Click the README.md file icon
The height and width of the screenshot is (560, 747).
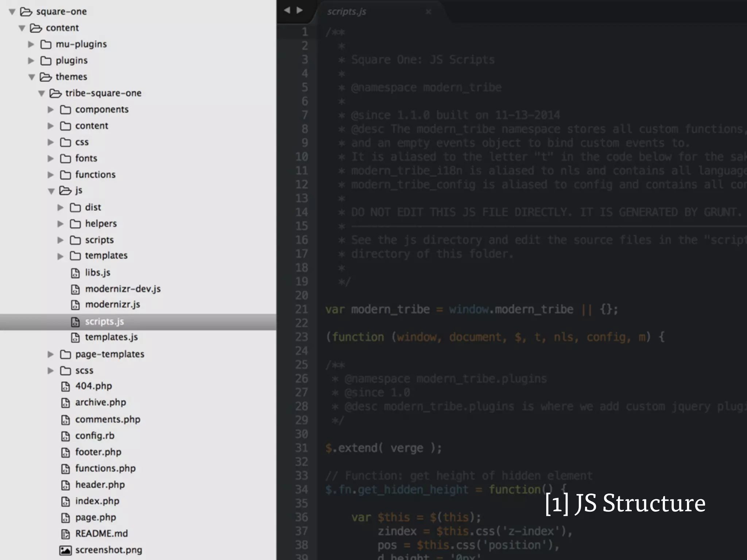[65, 534]
